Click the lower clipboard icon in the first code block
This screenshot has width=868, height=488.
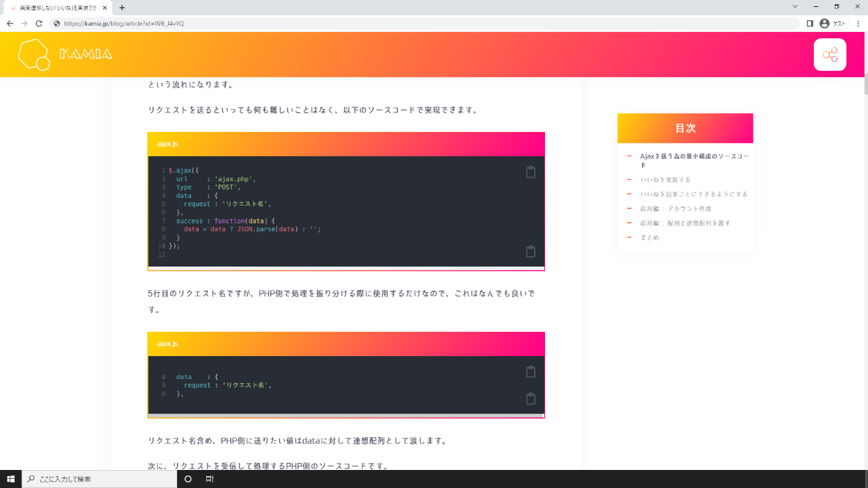[x=531, y=251]
